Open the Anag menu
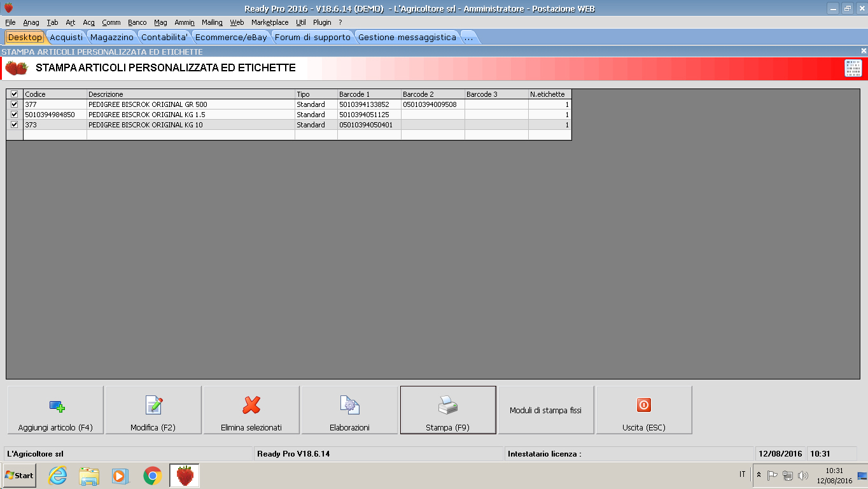Image resolution: width=868 pixels, height=489 pixels. [x=31, y=22]
